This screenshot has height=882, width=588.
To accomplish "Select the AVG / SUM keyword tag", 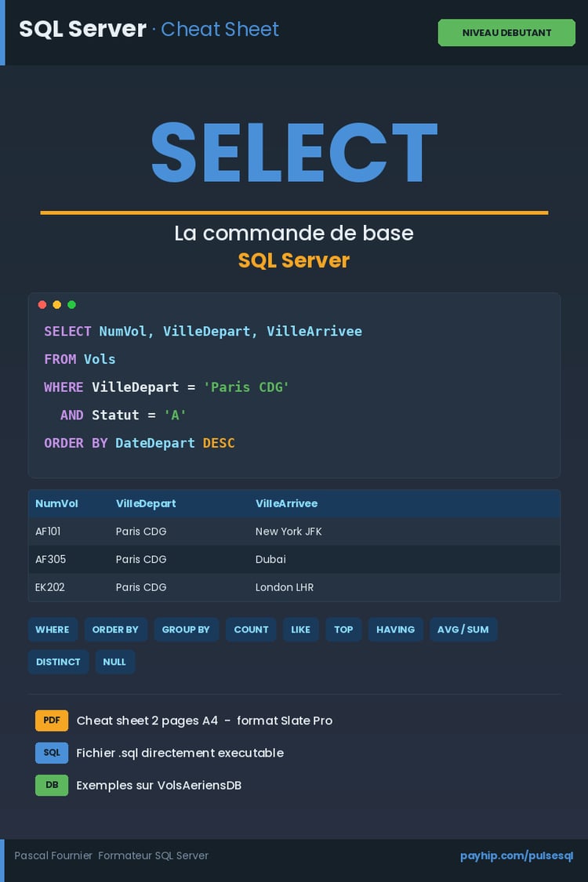I will [x=463, y=630].
